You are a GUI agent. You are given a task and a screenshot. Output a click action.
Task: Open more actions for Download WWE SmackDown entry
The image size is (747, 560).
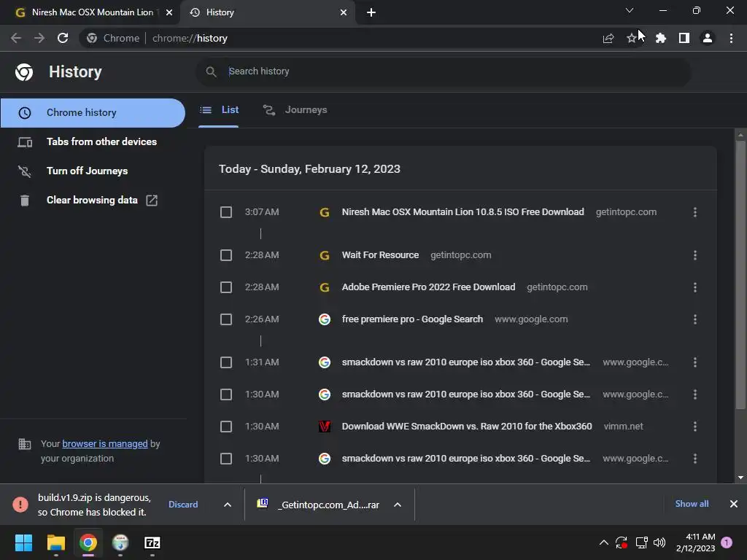[695, 427]
